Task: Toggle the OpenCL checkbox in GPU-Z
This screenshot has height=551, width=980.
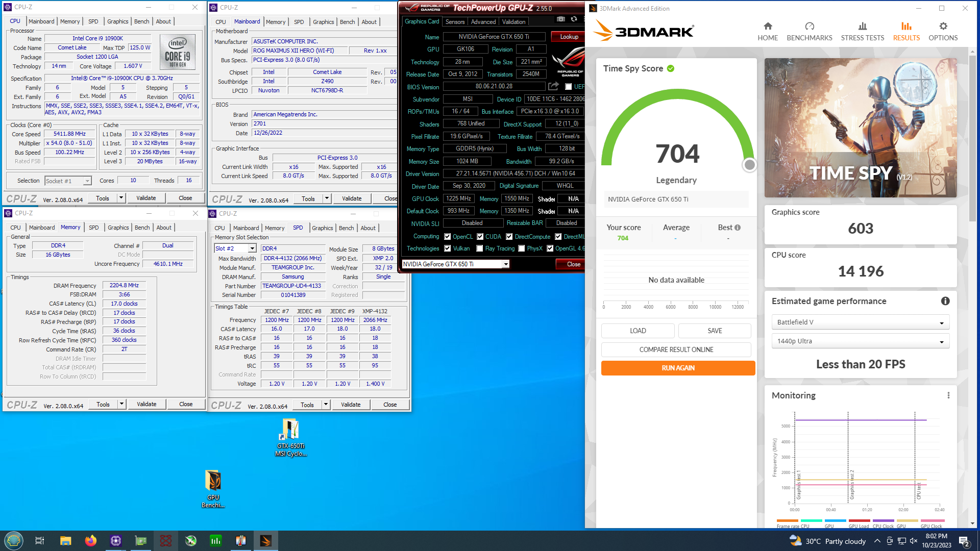Action: (x=447, y=237)
